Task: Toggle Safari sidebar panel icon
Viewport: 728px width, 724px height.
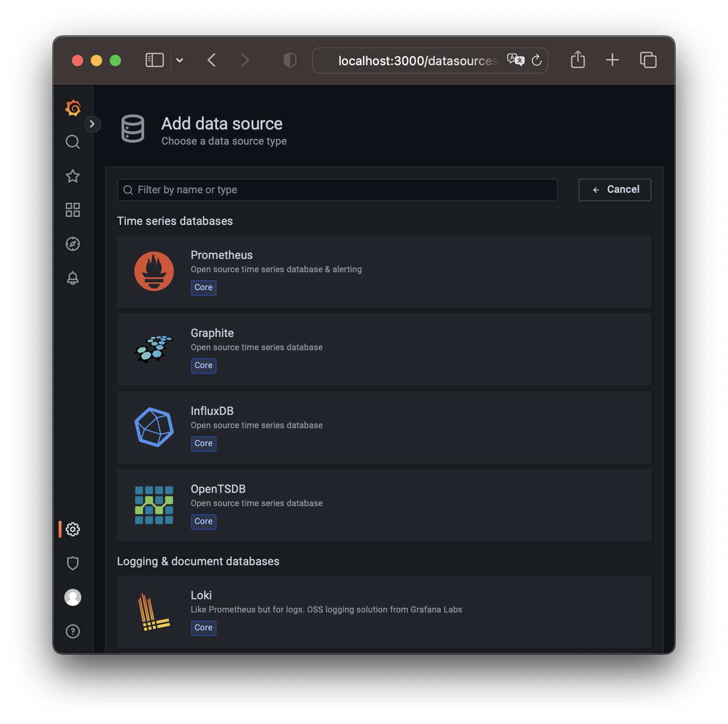Action: pos(155,60)
